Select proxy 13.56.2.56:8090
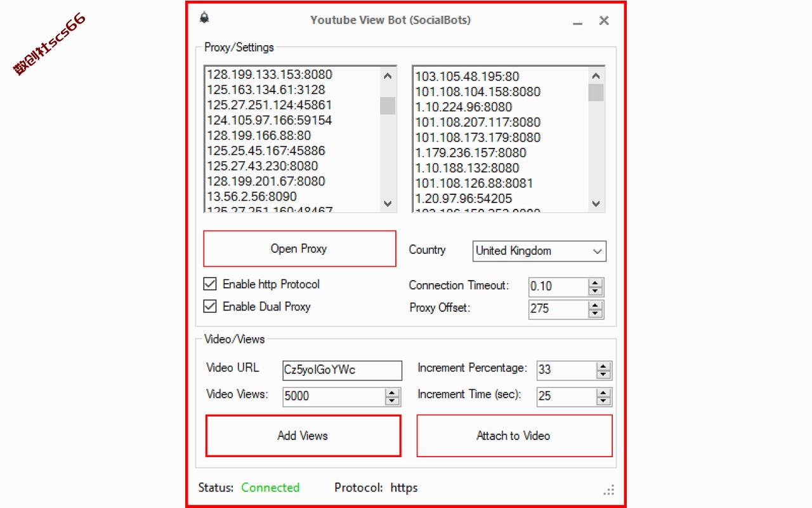Image resolution: width=812 pixels, height=508 pixels. pyautogui.click(x=252, y=196)
